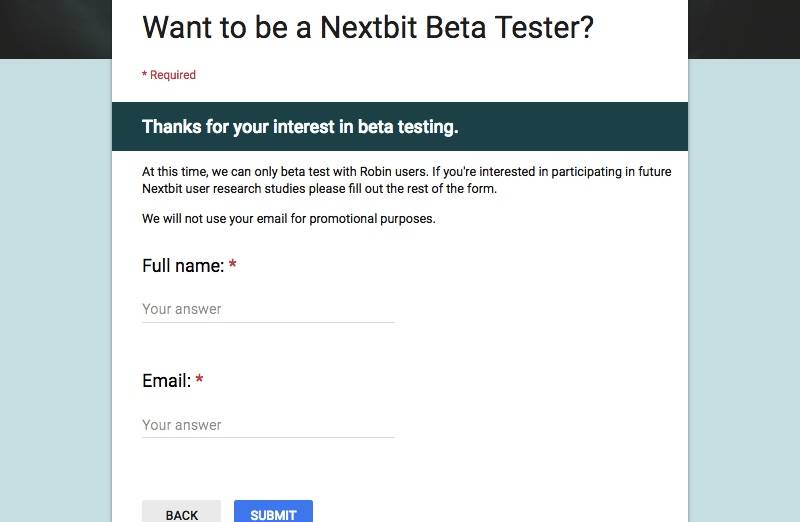Click the light blue background right of form
Viewport: 800px width, 522px height.
(x=744, y=300)
